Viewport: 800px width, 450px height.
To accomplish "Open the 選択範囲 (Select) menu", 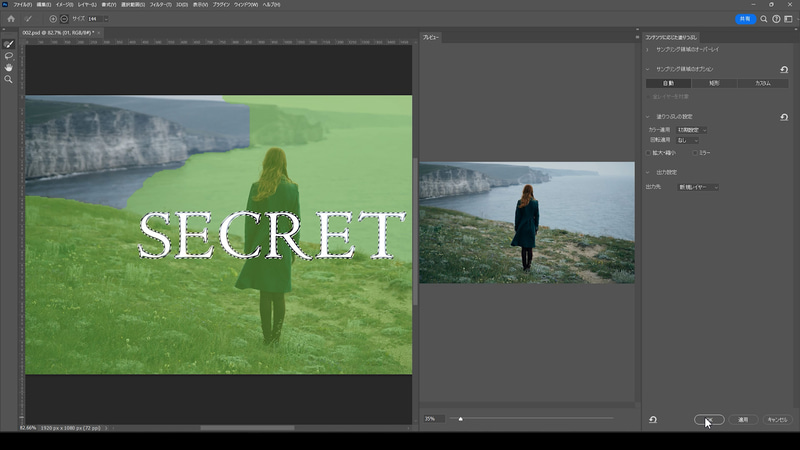I will (133, 5).
